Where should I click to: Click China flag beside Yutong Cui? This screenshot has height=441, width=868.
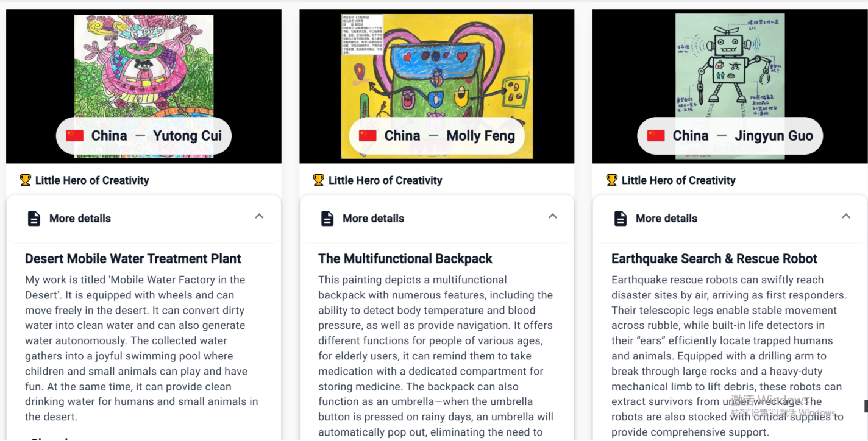click(x=74, y=136)
